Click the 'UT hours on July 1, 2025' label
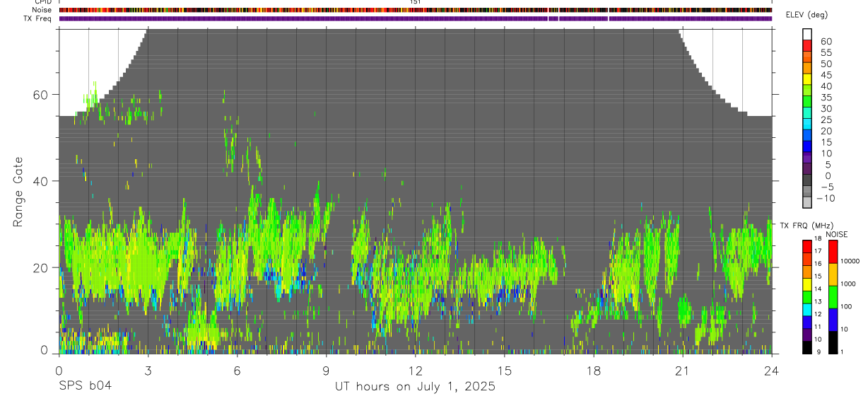The height and width of the screenshot is (401, 868). [415, 386]
